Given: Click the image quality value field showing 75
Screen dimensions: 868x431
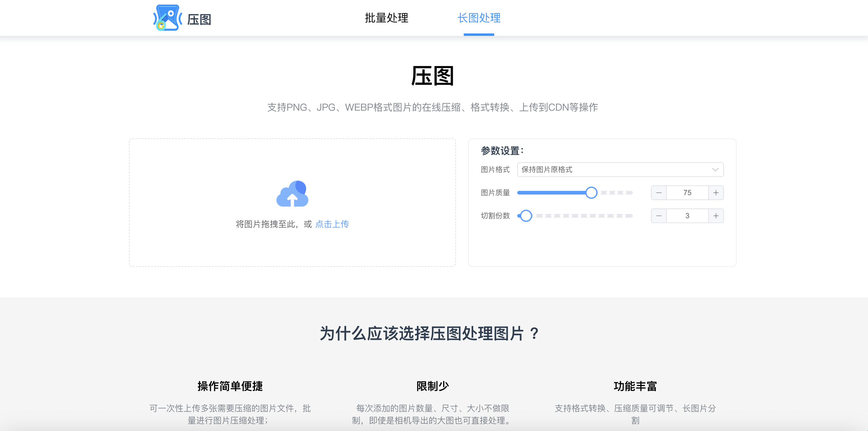Looking at the screenshot, I should pyautogui.click(x=687, y=193).
